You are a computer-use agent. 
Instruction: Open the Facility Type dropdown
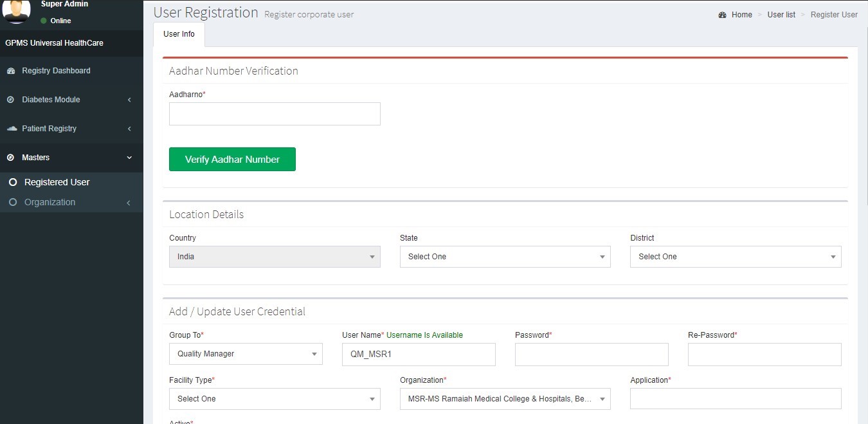tap(274, 399)
